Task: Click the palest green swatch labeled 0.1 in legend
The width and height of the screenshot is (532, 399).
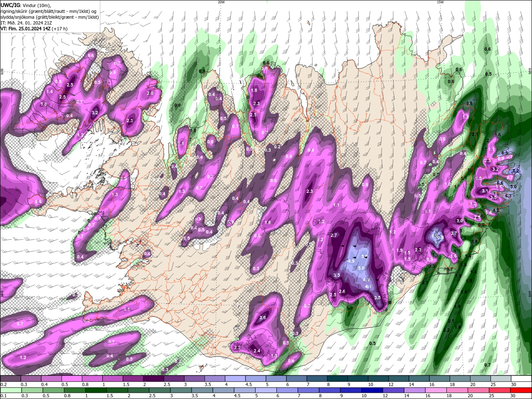Action: 11,390
